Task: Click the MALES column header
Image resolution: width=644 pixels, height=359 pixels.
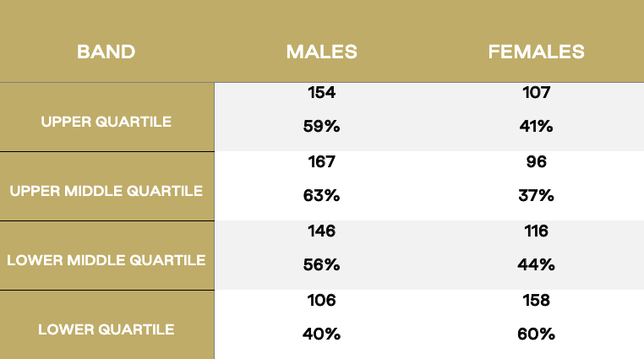Action: pyautogui.click(x=322, y=52)
